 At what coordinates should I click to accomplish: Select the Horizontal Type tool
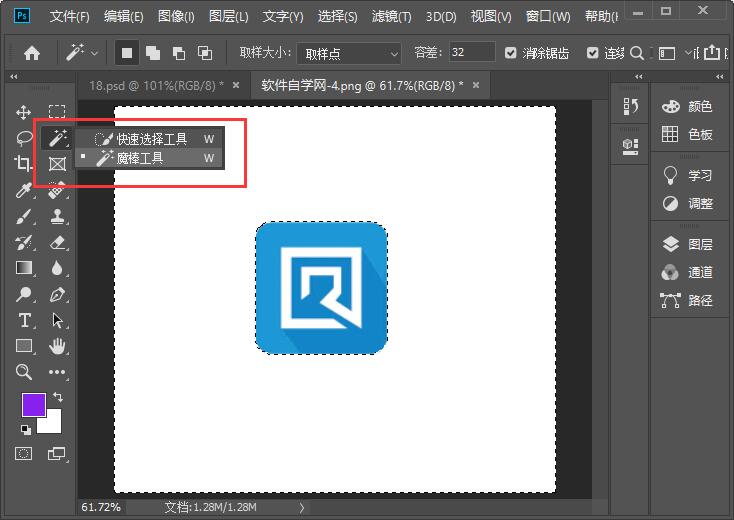click(x=24, y=320)
